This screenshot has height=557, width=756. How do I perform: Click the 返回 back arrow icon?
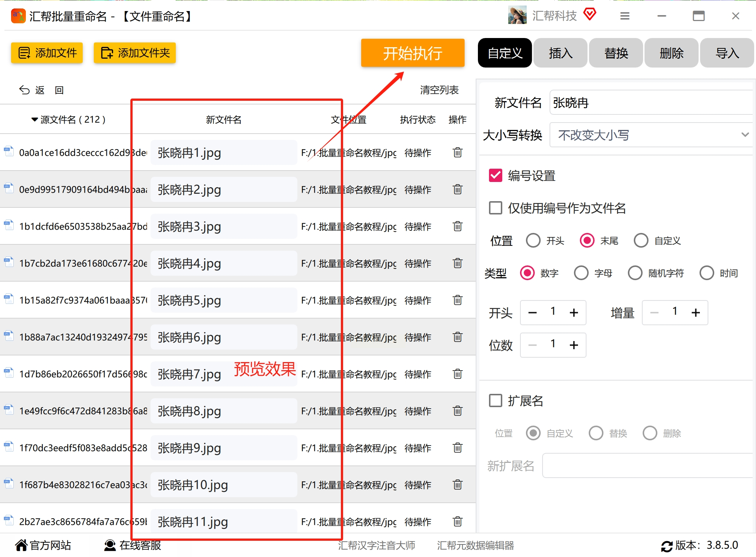[x=24, y=90]
